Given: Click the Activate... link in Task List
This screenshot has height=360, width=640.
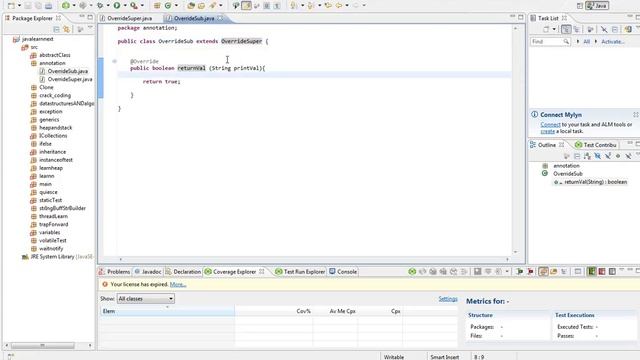Looking at the screenshot, I should [612, 42].
